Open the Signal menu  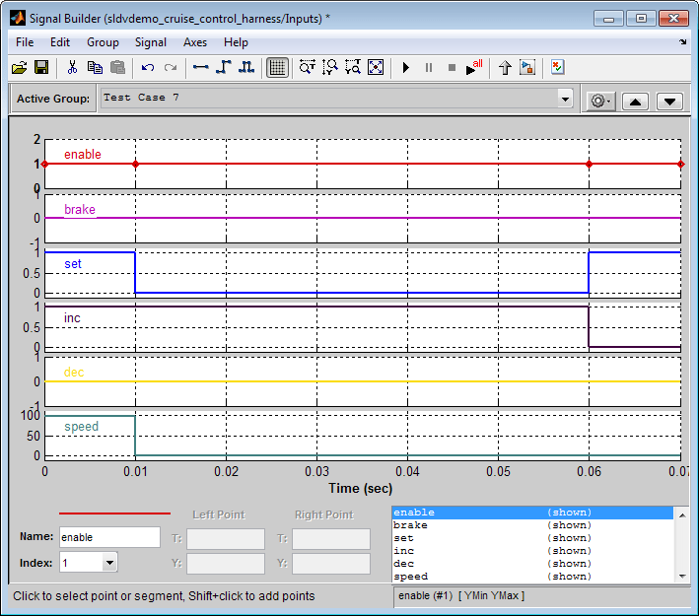pos(151,42)
